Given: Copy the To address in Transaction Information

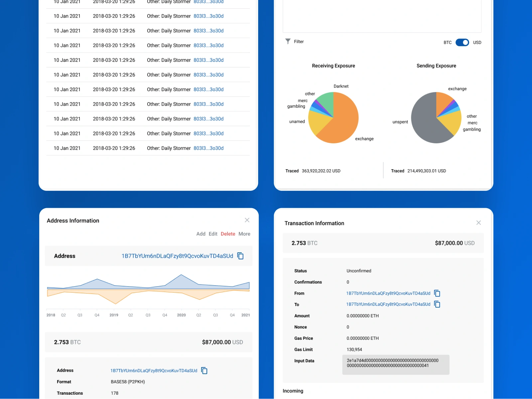Looking at the screenshot, I should (437, 304).
